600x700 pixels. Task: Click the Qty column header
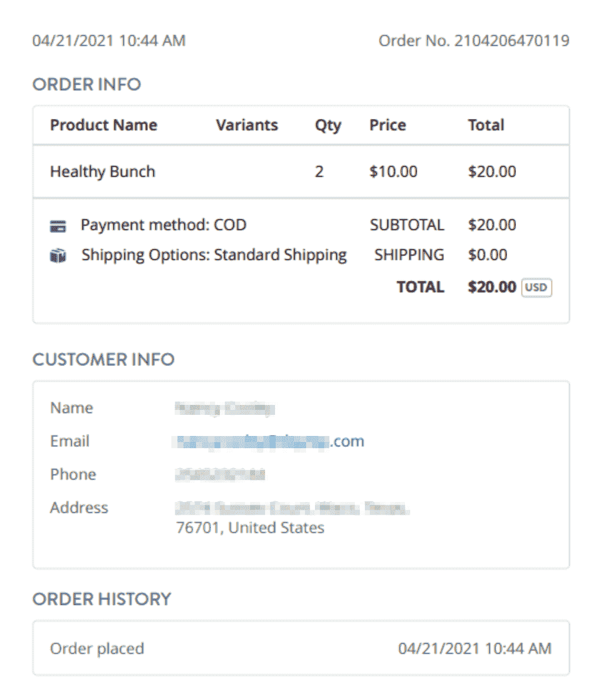point(328,126)
